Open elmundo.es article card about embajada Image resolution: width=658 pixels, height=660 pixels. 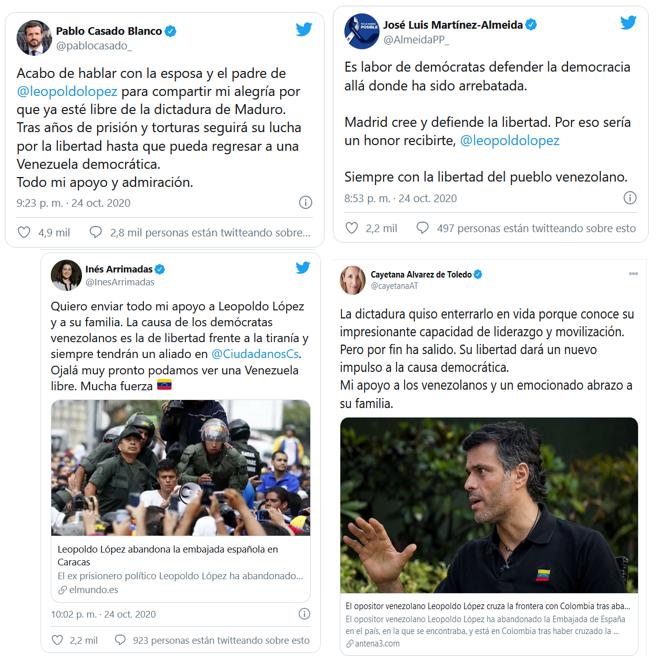(181, 570)
